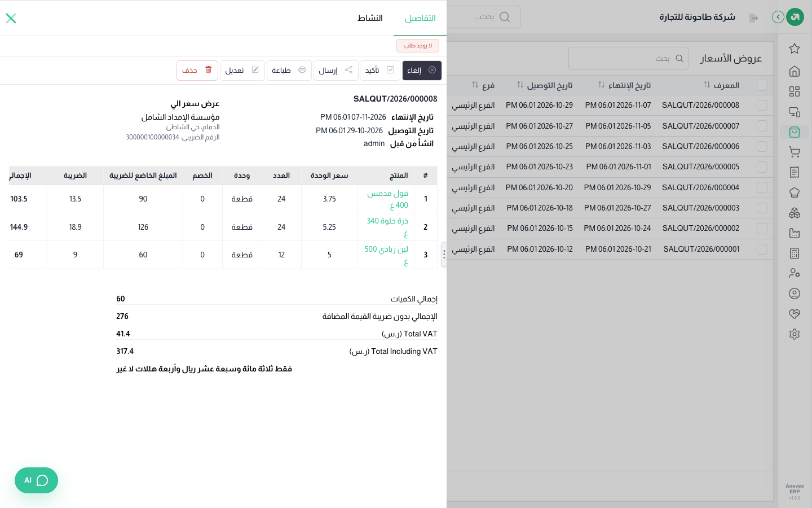Open the ذرة حلوة 340 غ product link

pyautogui.click(x=387, y=227)
